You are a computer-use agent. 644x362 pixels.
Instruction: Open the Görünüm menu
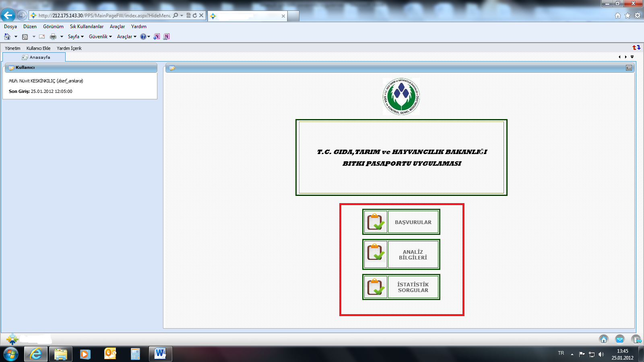point(53,27)
